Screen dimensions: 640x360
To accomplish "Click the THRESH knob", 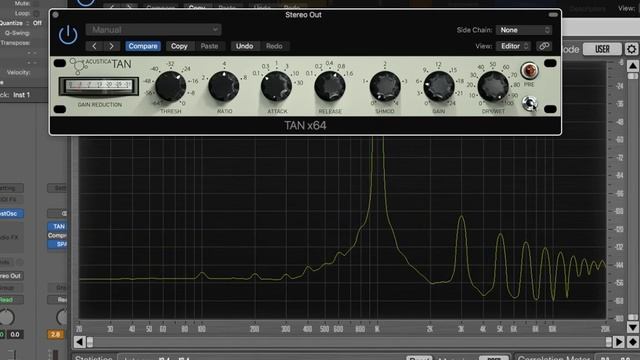I will pyautogui.click(x=171, y=86).
